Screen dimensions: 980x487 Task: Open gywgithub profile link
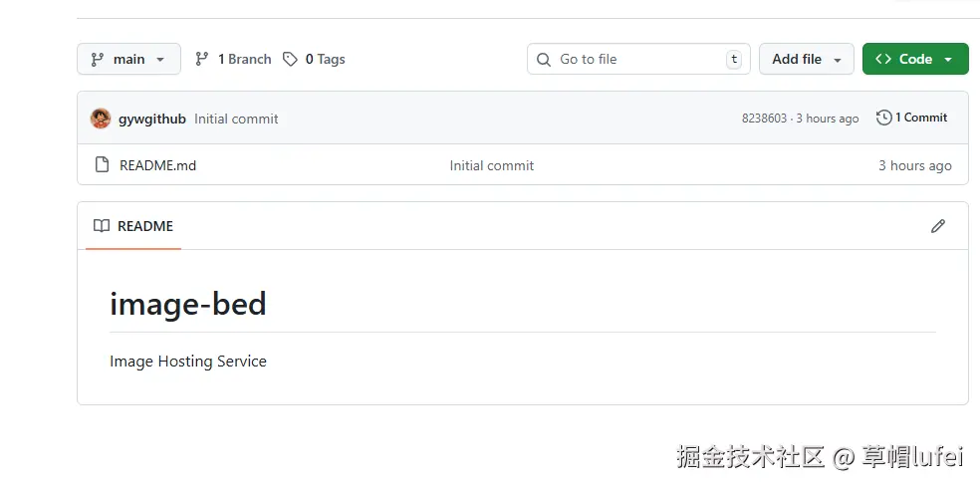pyautogui.click(x=151, y=119)
